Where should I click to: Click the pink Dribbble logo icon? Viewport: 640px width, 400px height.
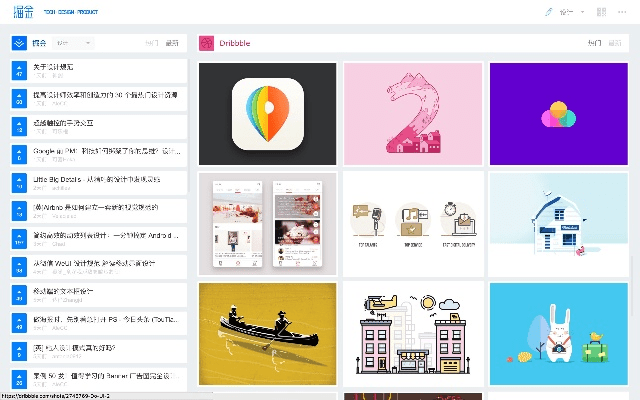pos(206,43)
